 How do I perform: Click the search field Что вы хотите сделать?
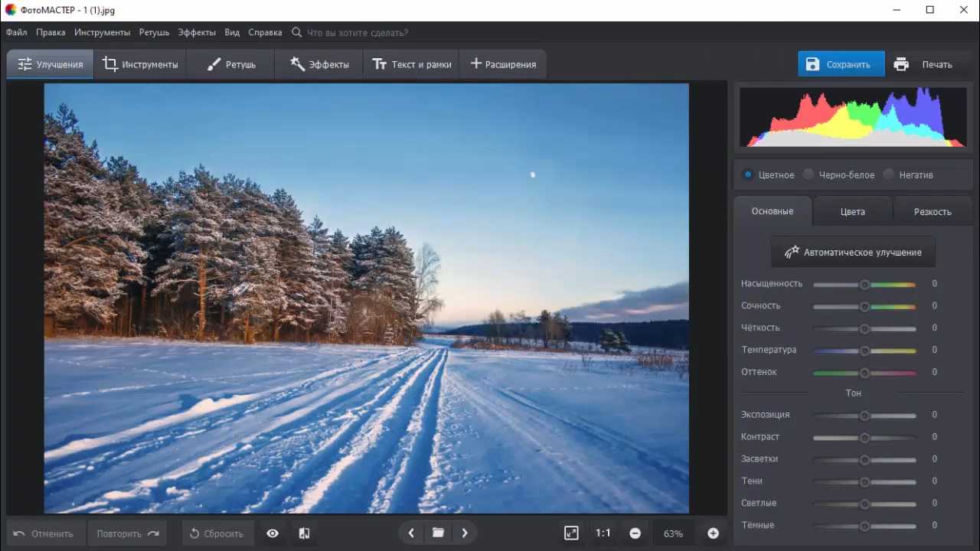[358, 33]
